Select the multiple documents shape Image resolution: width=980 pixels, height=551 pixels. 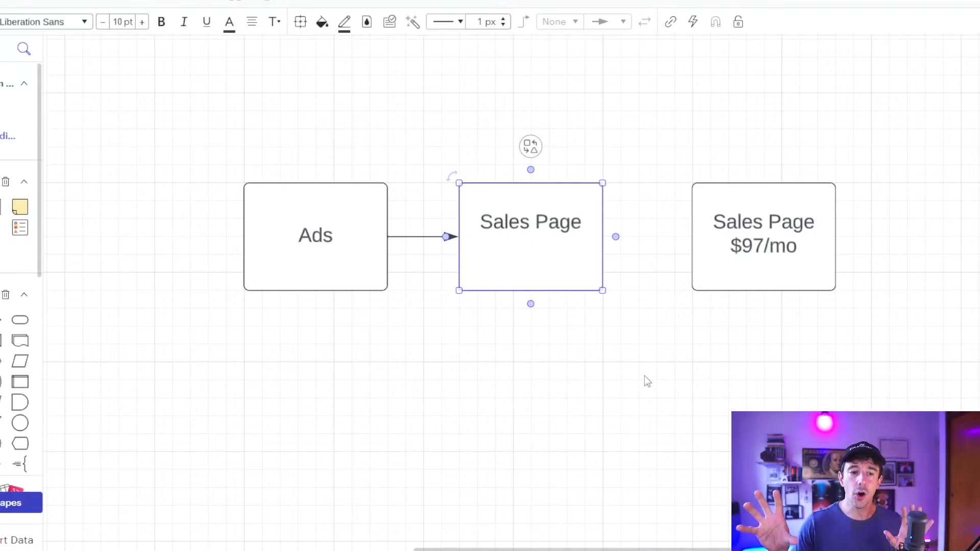coord(20,340)
